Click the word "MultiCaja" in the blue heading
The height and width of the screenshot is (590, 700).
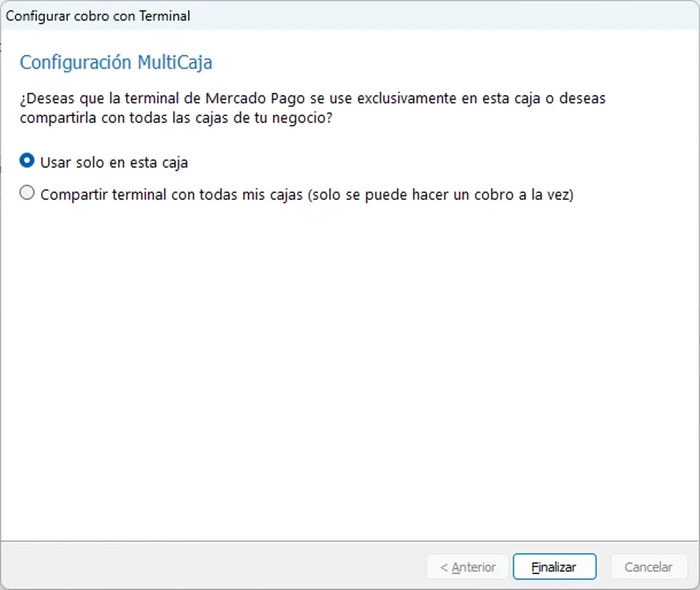click(174, 62)
